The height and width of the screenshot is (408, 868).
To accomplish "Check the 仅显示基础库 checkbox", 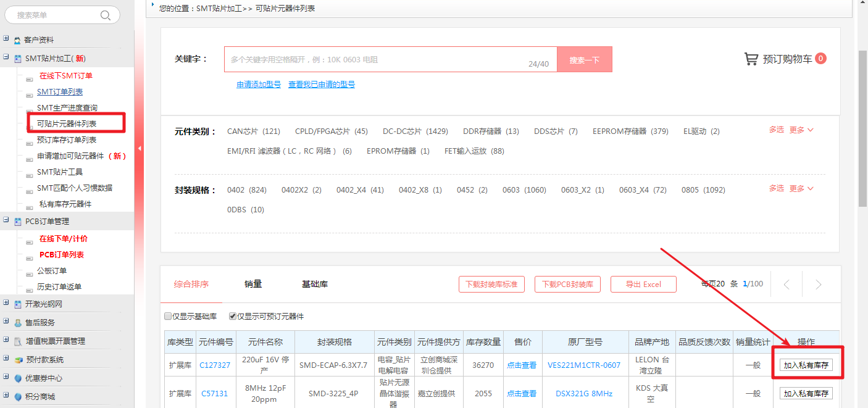I will [168, 317].
